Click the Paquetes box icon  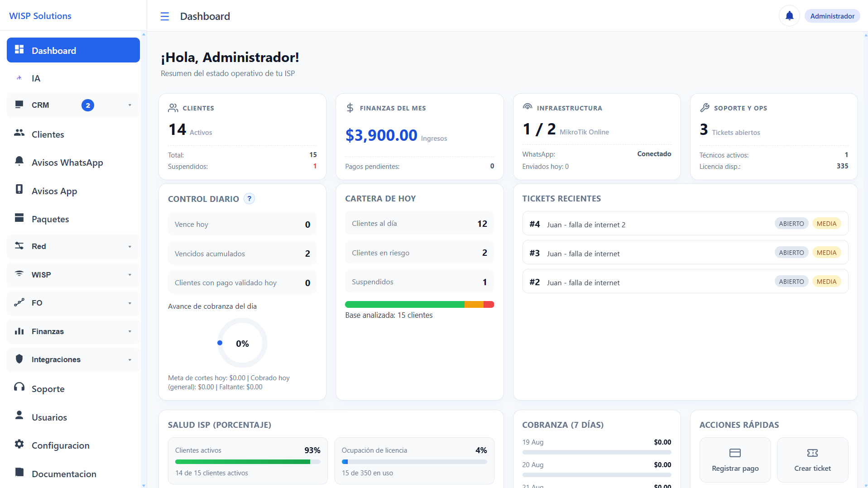click(x=19, y=218)
